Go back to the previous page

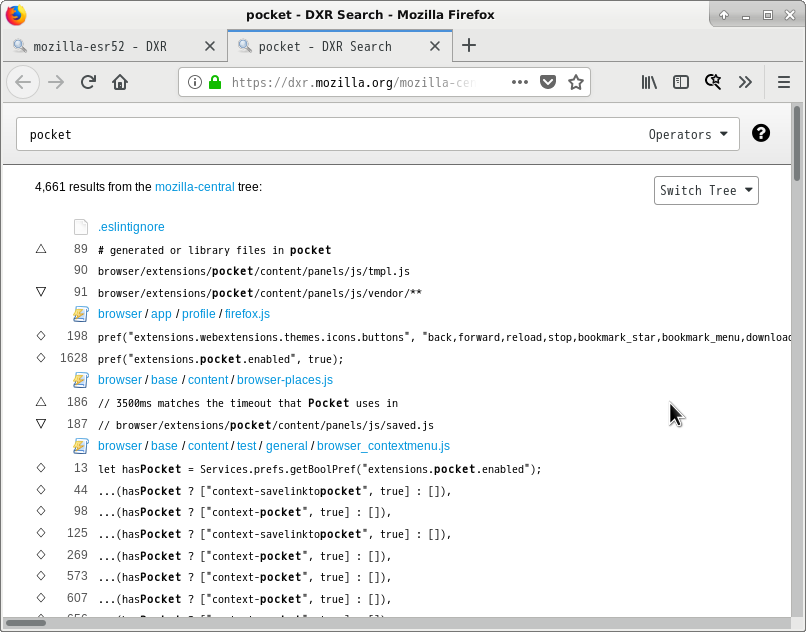23,82
